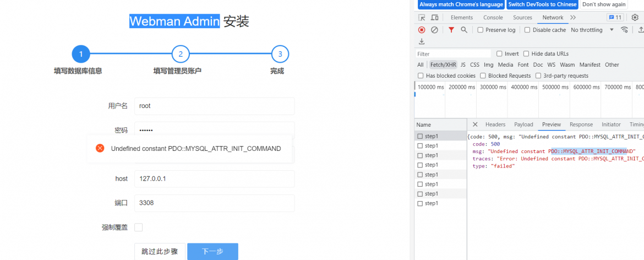
Task: Switch to the Elements panel
Action: [x=462, y=17]
